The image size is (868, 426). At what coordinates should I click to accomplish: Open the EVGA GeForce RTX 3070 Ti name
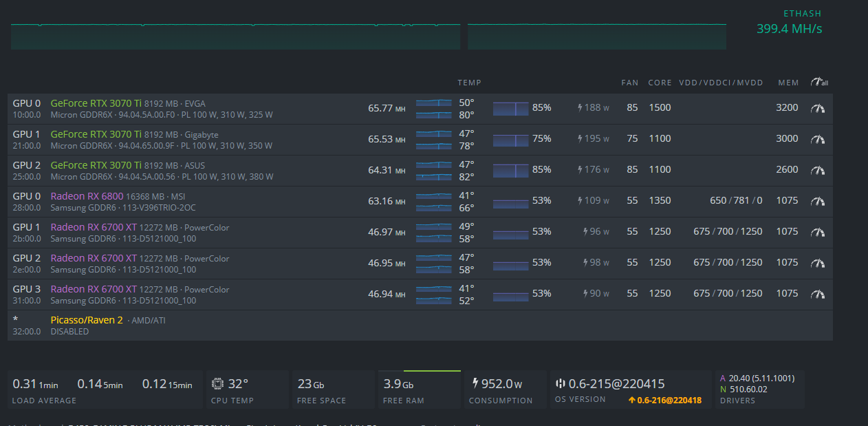click(96, 103)
